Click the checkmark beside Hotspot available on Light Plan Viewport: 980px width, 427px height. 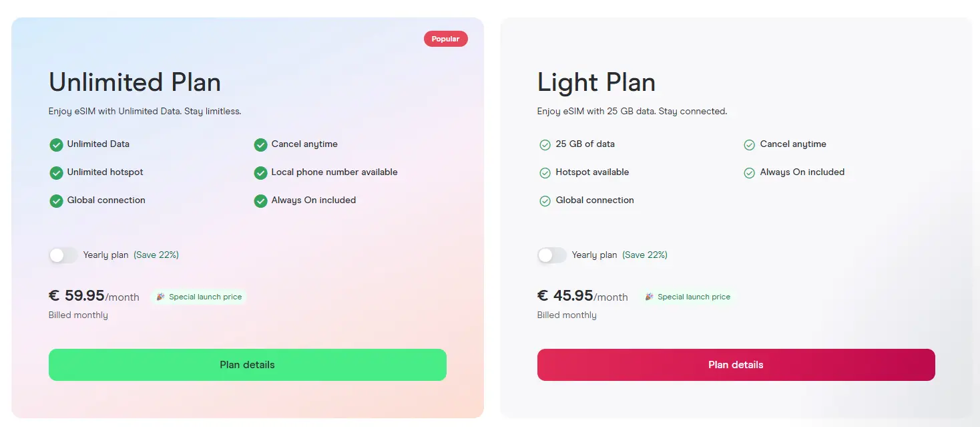tap(545, 172)
